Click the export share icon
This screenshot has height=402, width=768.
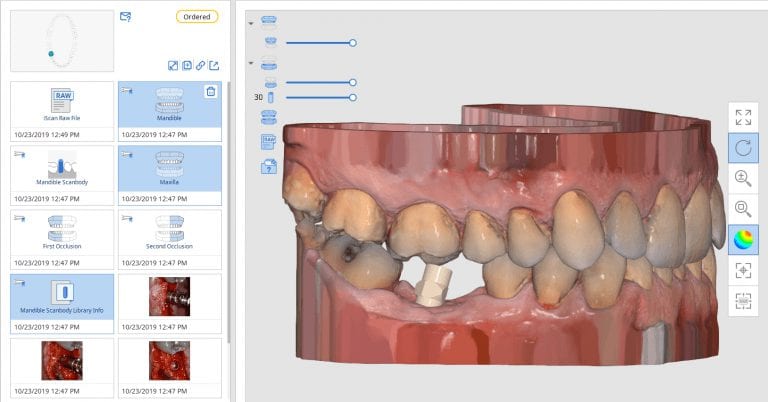point(214,66)
